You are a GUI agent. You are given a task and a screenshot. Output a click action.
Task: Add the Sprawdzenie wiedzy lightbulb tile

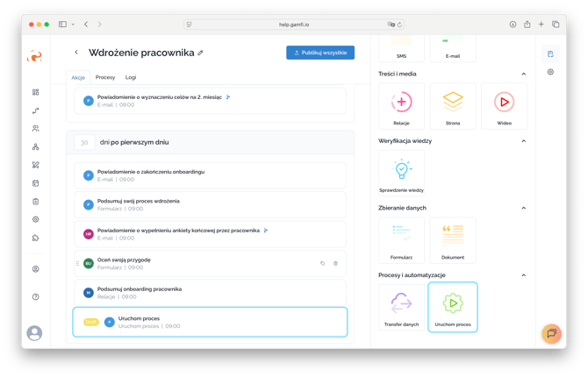coord(401,173)
